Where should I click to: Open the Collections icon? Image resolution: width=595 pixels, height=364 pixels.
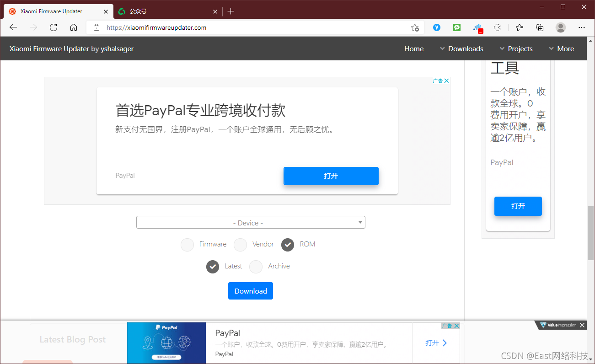pos(540,27)
